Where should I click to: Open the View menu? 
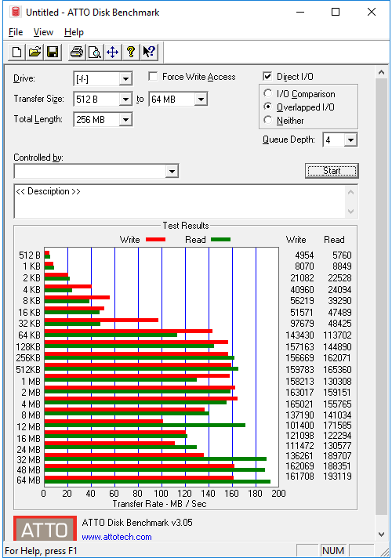43,32
